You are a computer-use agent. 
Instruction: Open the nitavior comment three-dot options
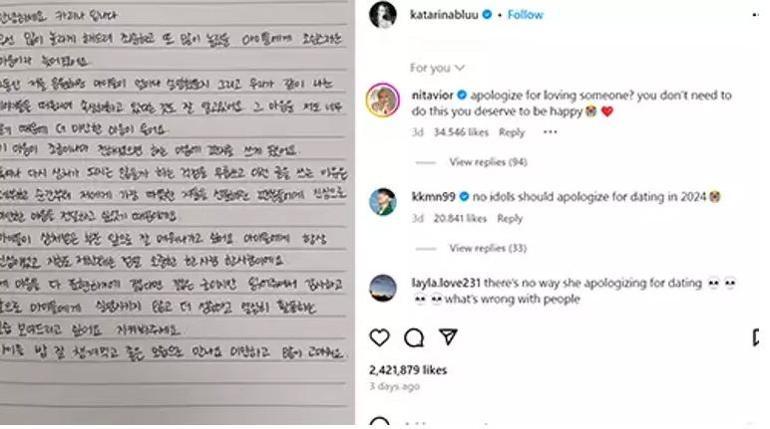tap(550, 132)
